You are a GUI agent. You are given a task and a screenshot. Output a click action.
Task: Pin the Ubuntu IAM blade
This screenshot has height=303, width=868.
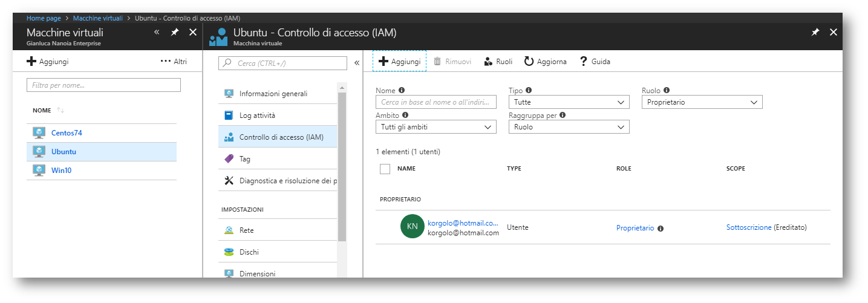click(x=815, y=32)
